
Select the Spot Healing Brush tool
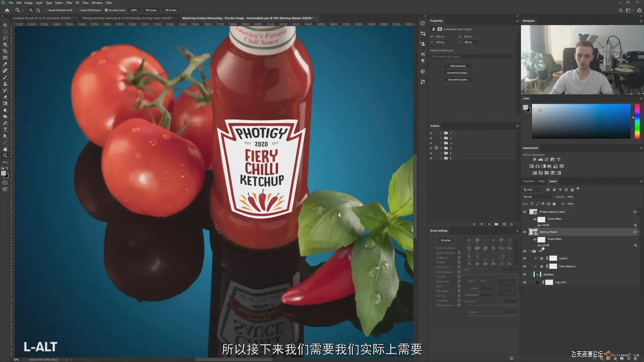click(x=5, y=71)
